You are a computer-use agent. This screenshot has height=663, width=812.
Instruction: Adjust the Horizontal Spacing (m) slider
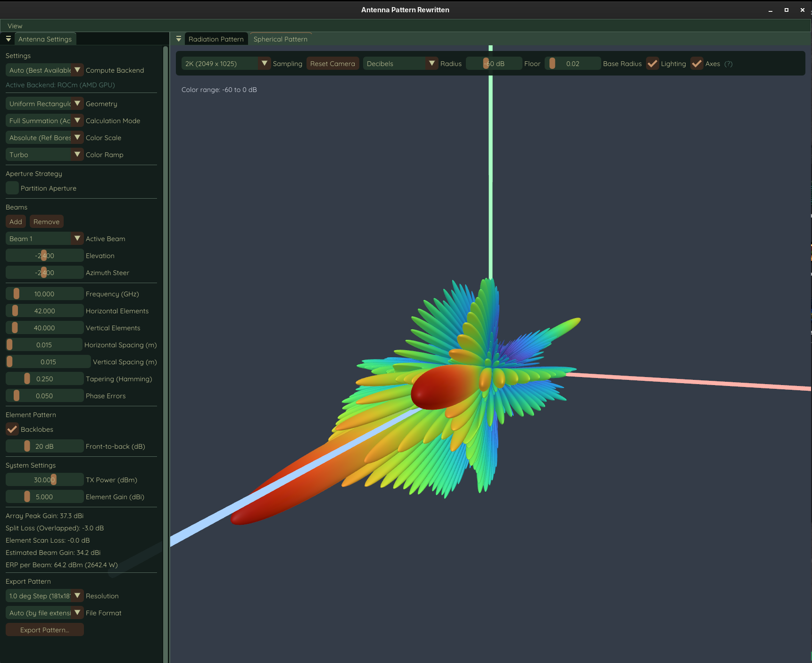point(44,344)
